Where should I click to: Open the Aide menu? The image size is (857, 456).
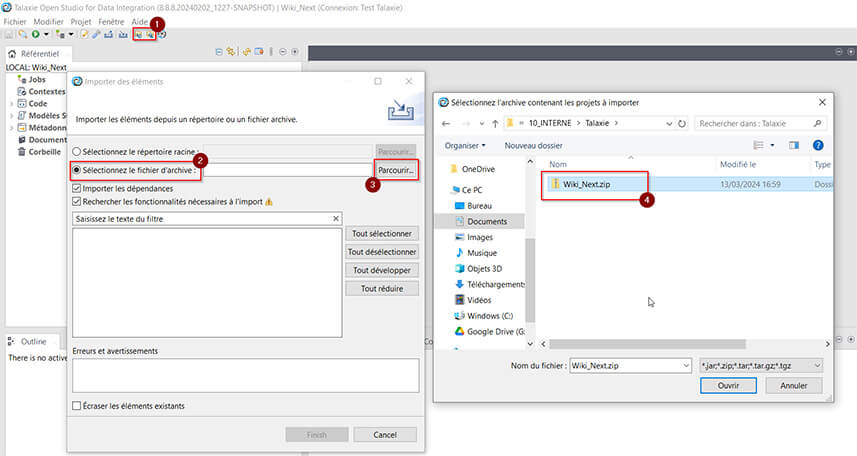click(x=139, y=22)
